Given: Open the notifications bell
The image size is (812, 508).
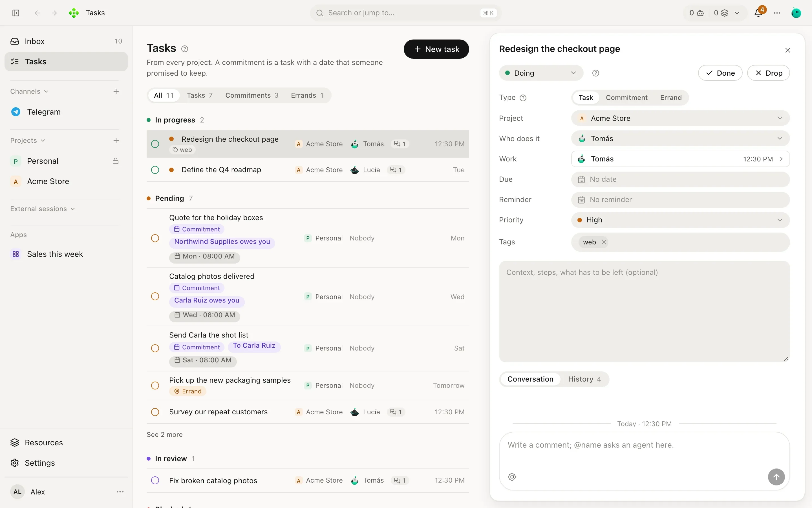Looking at the screenshot, I should click(x=758, y=13).
